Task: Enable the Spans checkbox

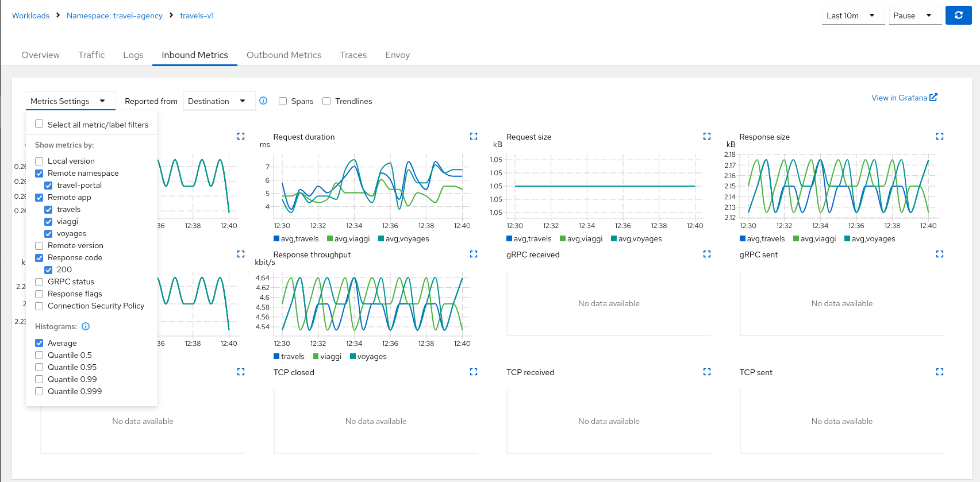Action: coord(283,101)
